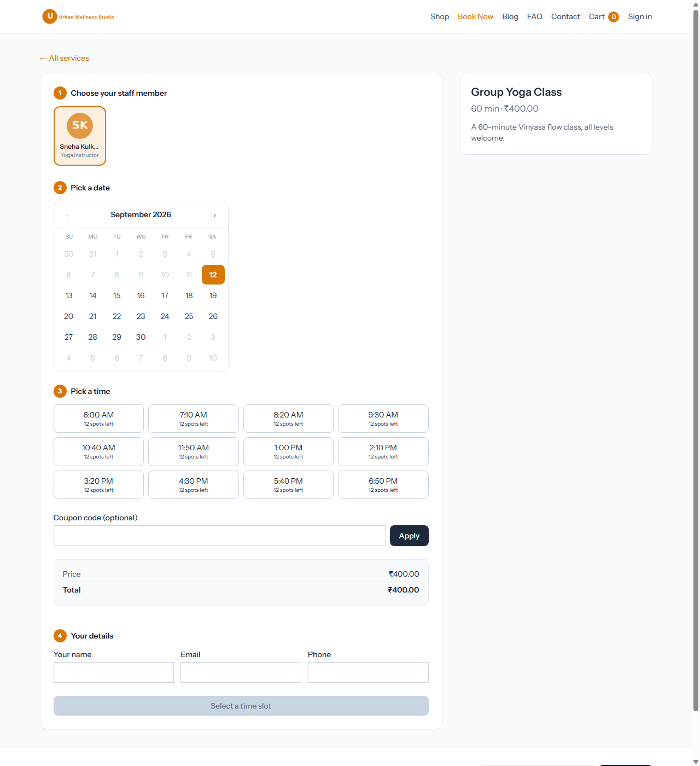Pick September 14 date
Viewport: 700px width, 766px height.
93,295
